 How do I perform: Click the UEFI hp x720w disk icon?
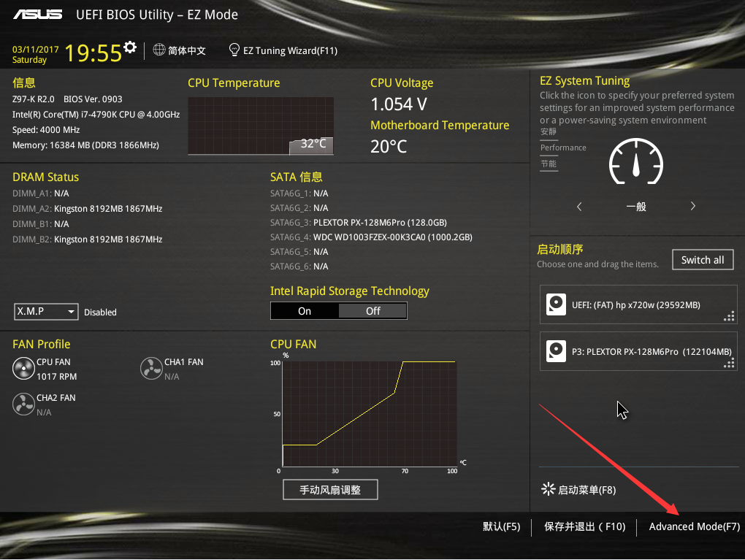[556, 304]
